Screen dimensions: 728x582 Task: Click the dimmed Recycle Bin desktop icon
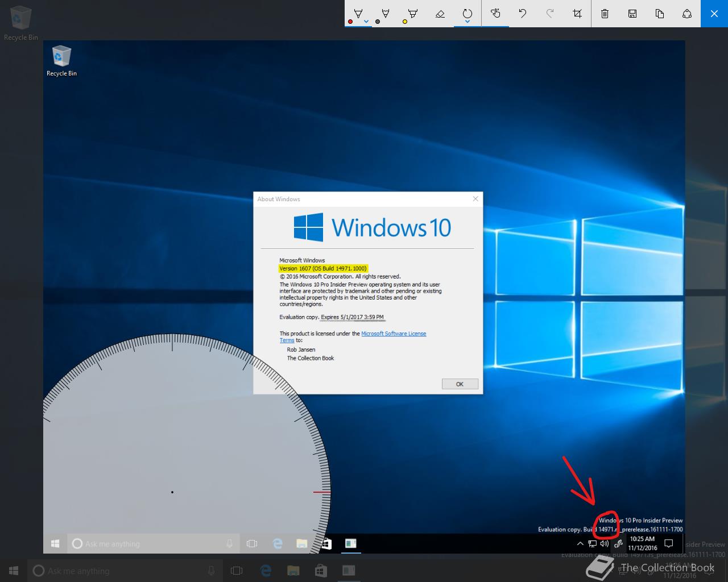click(21, 24)
